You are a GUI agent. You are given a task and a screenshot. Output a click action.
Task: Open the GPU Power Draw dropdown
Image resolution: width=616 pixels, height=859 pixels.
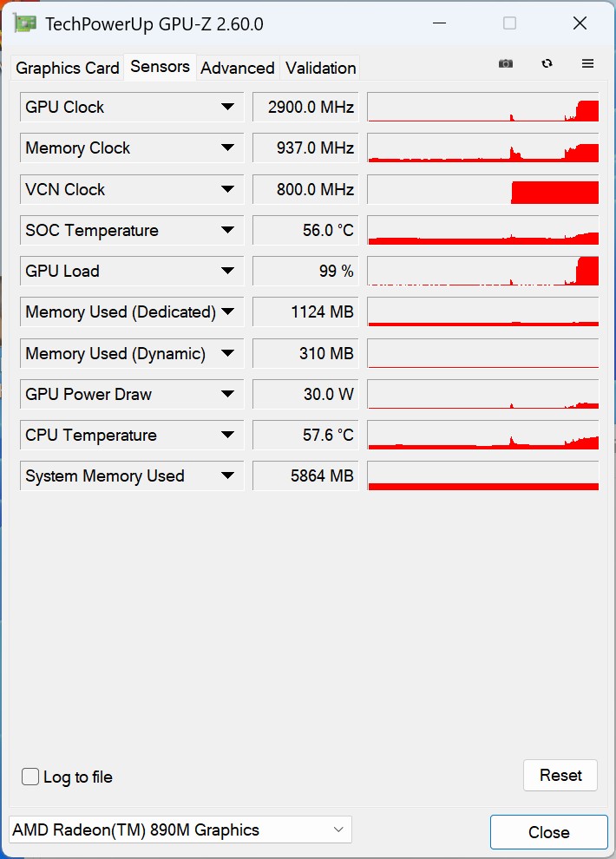[x=228, y=394]
